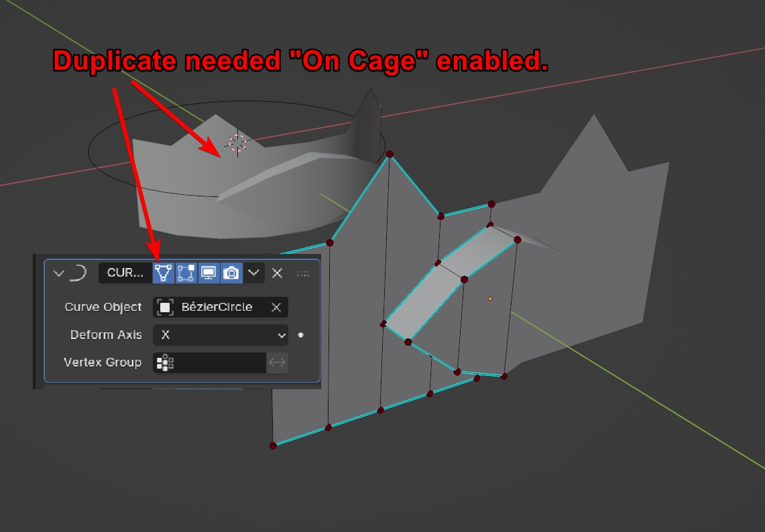The image size is (765, 532).
Task: Toggle the On Cage modifier button
Action: 164,273
